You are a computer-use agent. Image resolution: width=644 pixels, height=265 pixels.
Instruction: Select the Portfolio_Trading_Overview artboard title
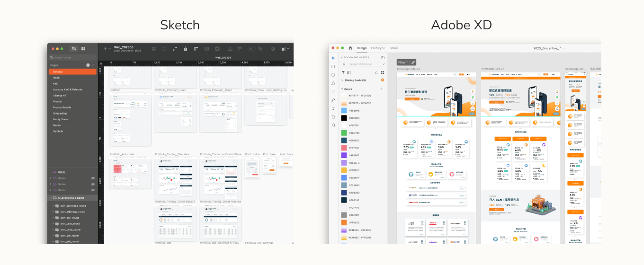tap(172, 154)
